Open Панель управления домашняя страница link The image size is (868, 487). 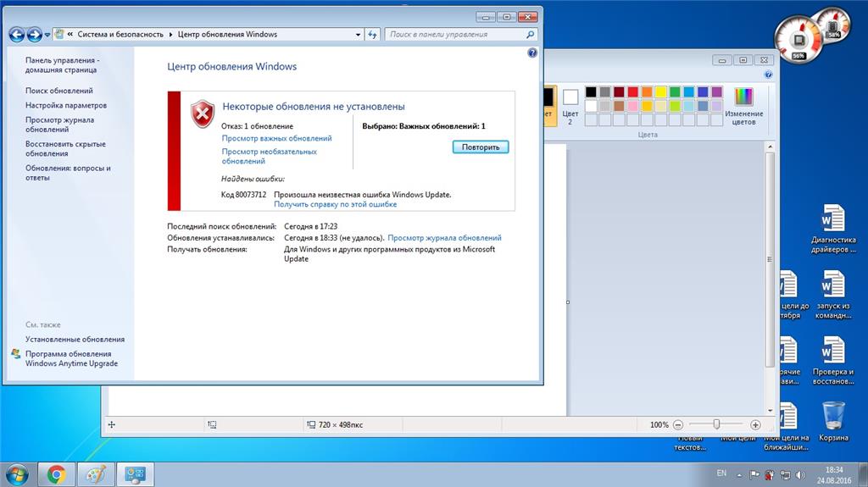click(x=62, y=65)
